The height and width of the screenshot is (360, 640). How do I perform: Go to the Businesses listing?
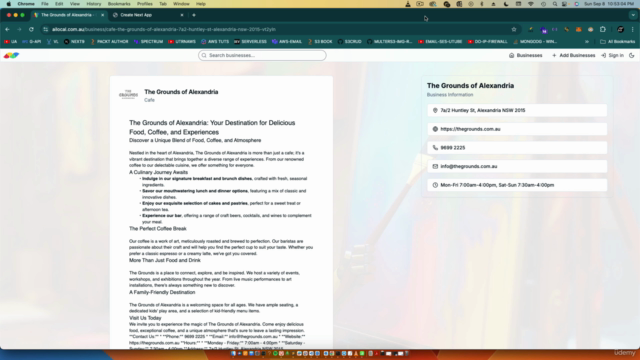click(525, 56)
